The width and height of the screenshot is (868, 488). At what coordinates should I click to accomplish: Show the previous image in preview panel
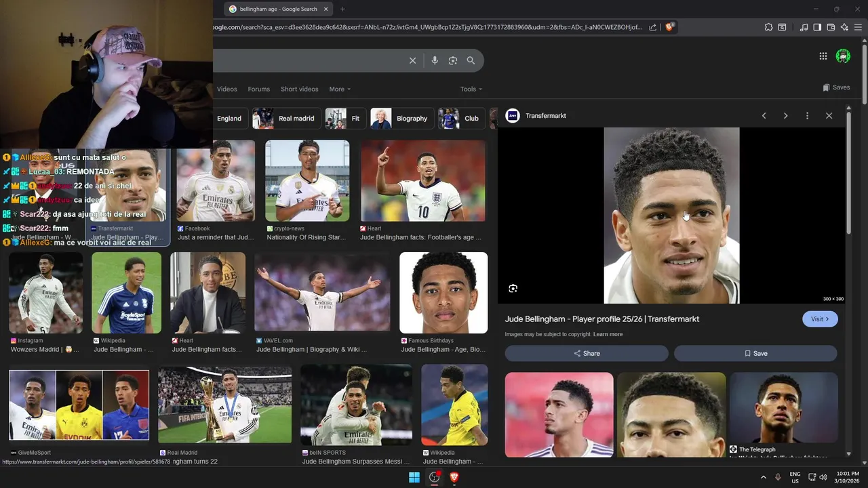[x=764, y=116]
